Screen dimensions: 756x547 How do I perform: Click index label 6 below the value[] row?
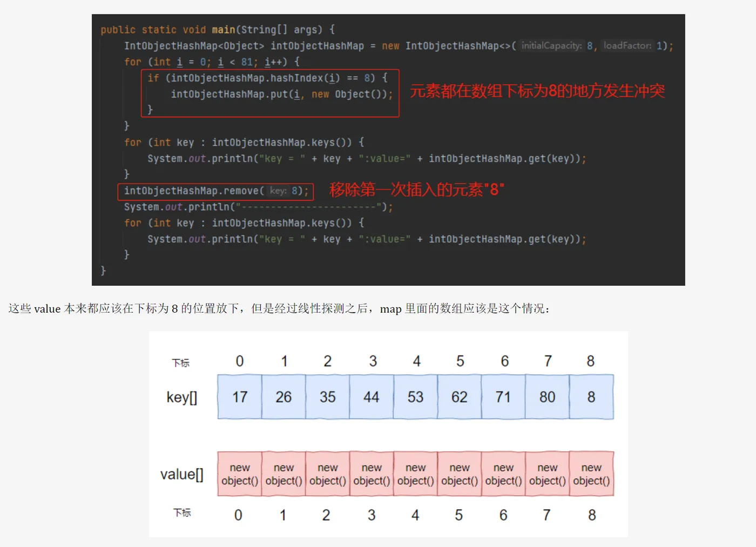(503, 515)
